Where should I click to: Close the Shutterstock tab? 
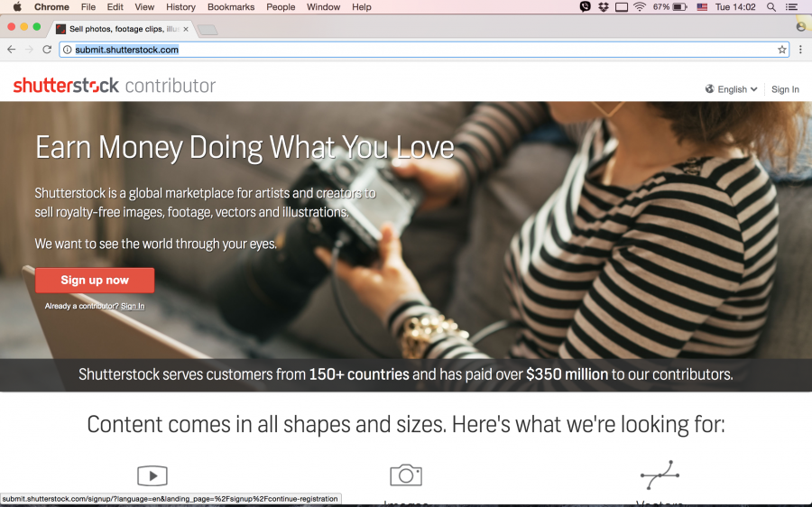click(x=186, y=29)
